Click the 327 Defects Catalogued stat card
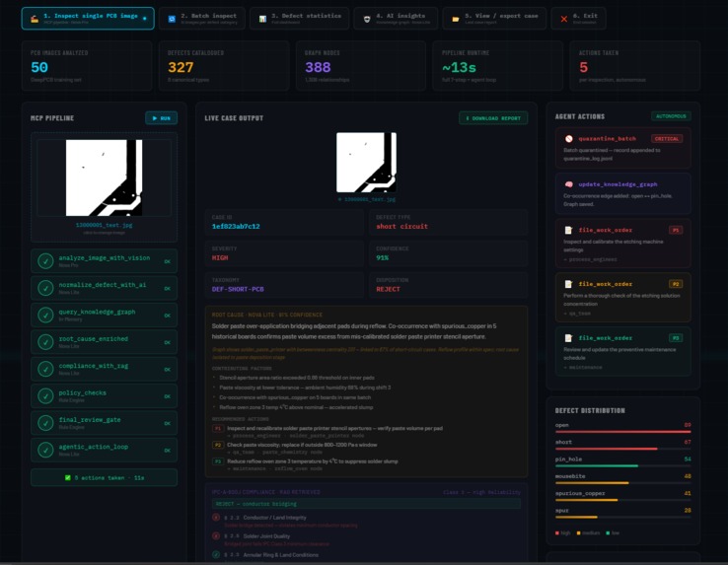The image size is (728, 565). tap(224, 66)
